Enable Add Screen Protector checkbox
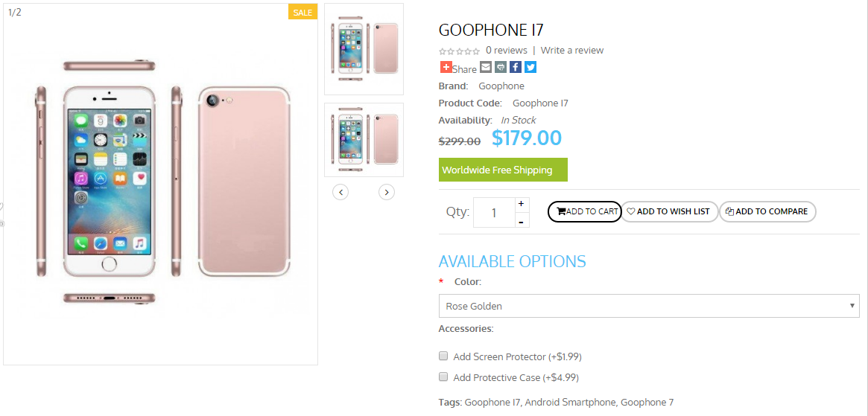This screenshot has width=868, height=416. click(x=443, y=356)
